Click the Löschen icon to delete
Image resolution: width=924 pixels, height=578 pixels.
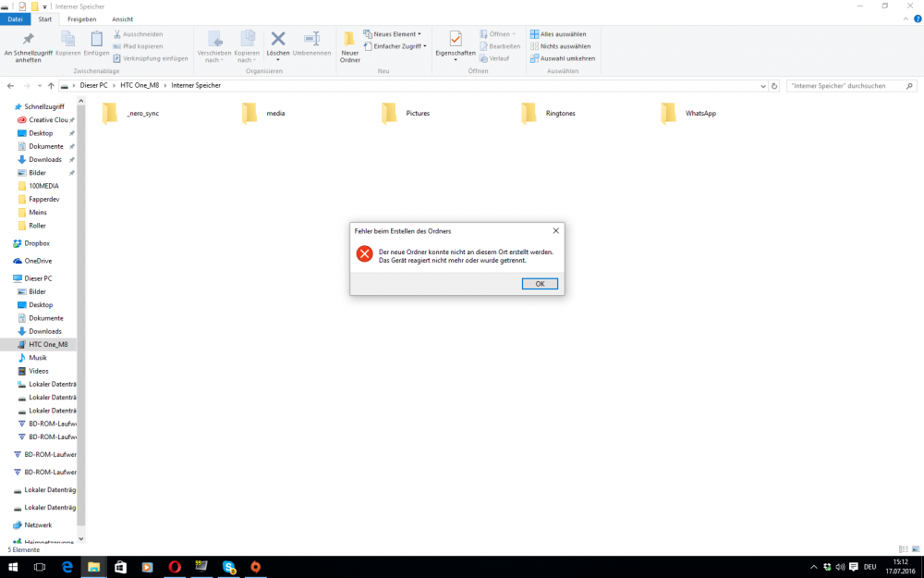pos(276,46)
